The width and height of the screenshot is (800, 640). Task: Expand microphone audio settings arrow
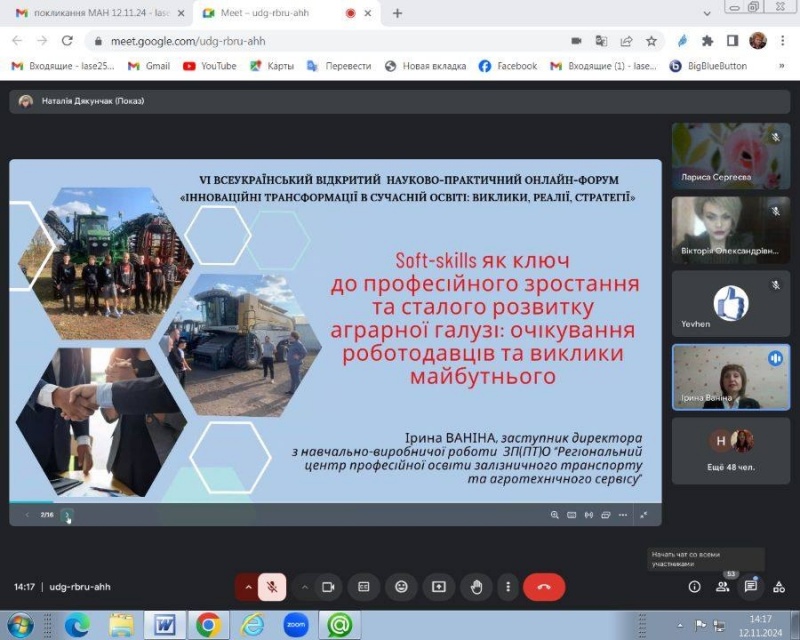248,587
